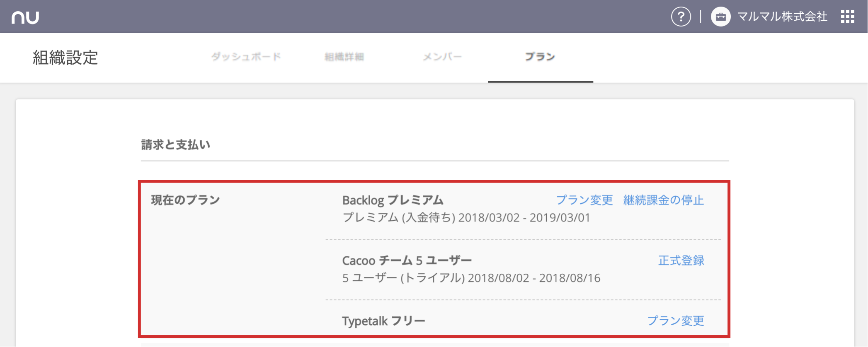Open the help question mark icon
Viewport: 868px width, 347px height.
681,17
